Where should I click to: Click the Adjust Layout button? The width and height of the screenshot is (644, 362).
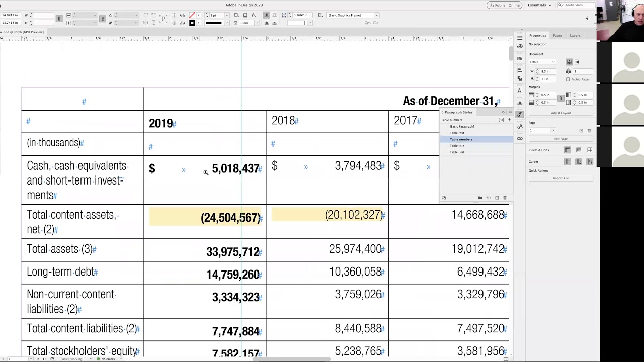(x=561, y=113)
